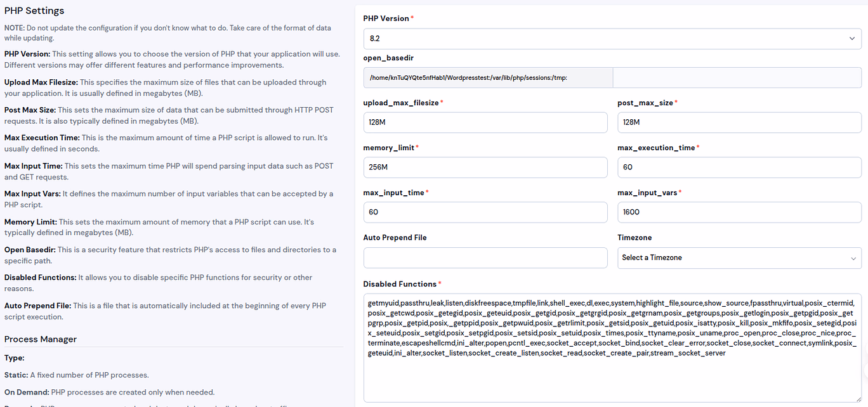Open the Select a Timezone dropdown
This screenshot has height=407, width=868.
coord(740,257)
